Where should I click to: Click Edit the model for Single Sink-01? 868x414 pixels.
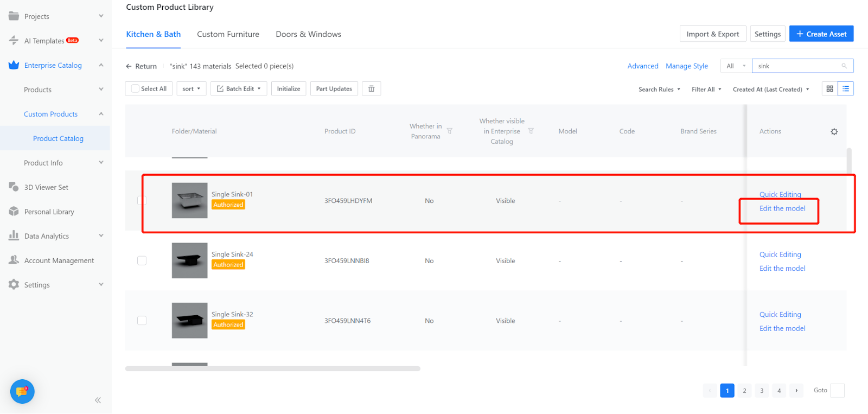point(782,209)
